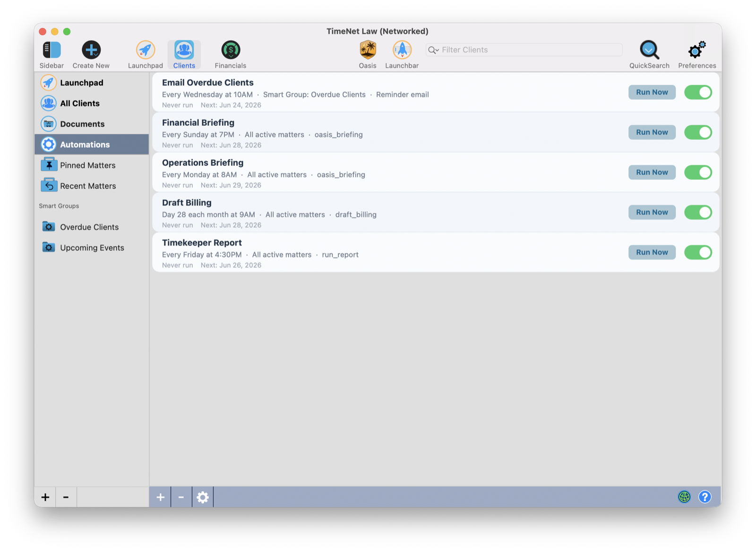Open the Financials toolbar icon
Screen dimensions: 756x552
(x=231, y=50)
